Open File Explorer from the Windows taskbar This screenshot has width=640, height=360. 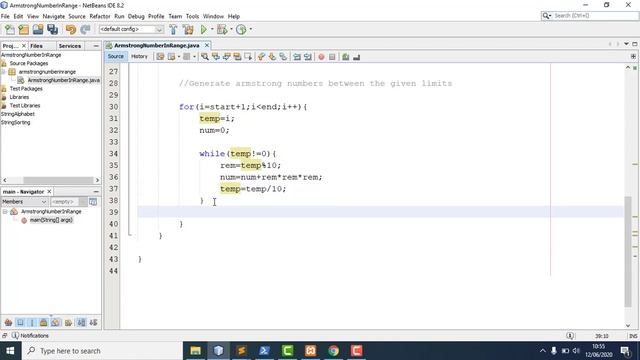click(x=196, y=351)
